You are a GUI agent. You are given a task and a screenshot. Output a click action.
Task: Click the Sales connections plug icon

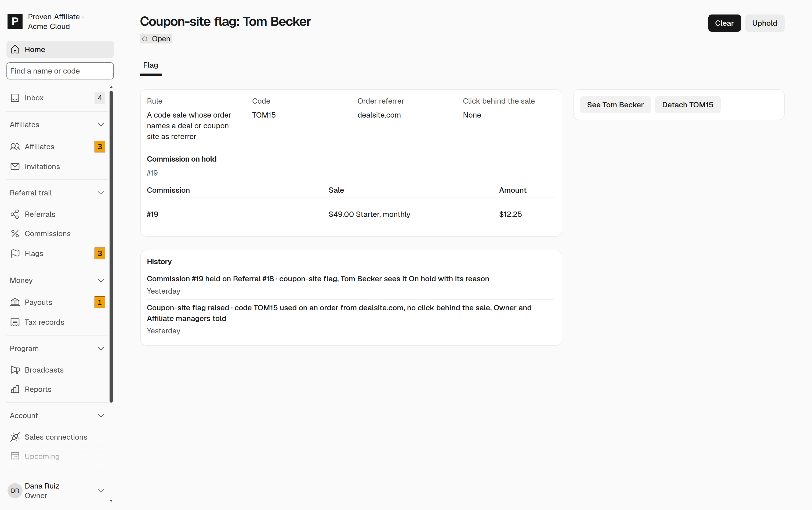click(15, 437)
